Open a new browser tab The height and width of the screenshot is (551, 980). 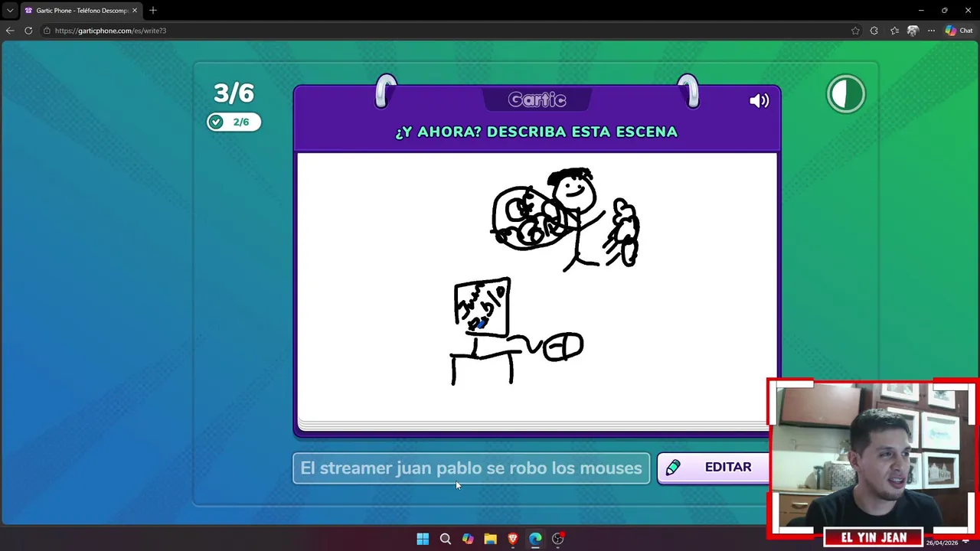tap(153, 11)
